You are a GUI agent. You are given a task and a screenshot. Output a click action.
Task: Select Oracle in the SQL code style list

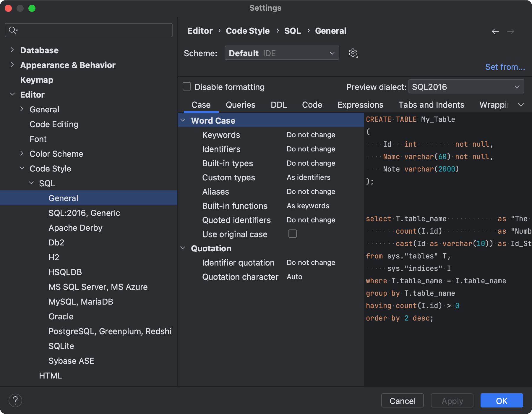pyautogui.click(x=61, y=316)
